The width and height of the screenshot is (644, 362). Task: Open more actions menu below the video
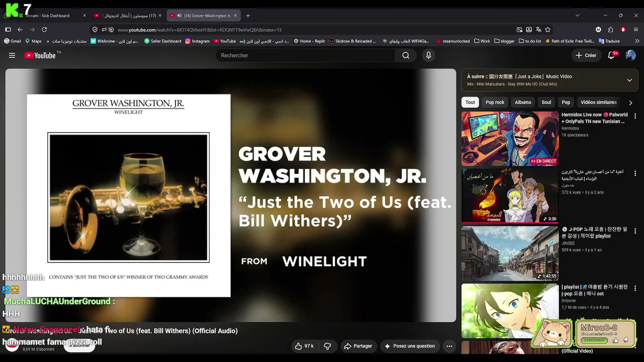click(x=449, y=346)
